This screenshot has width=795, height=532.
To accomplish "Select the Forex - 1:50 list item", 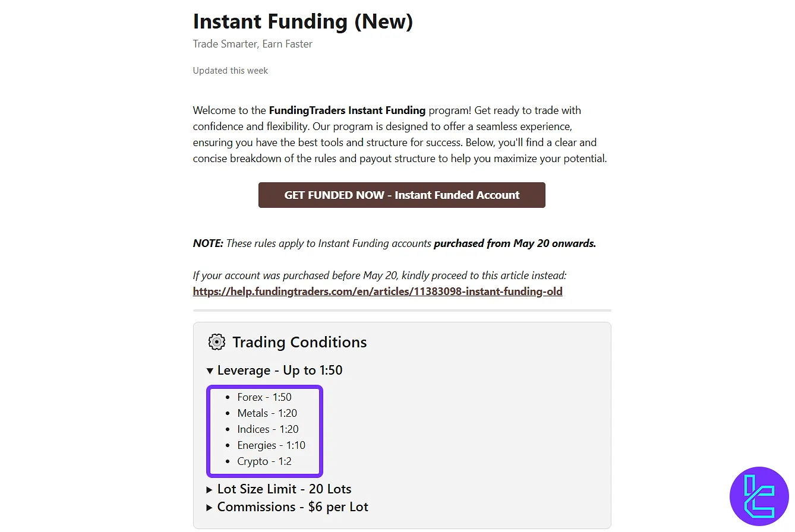I will click(x=264, y=397).
